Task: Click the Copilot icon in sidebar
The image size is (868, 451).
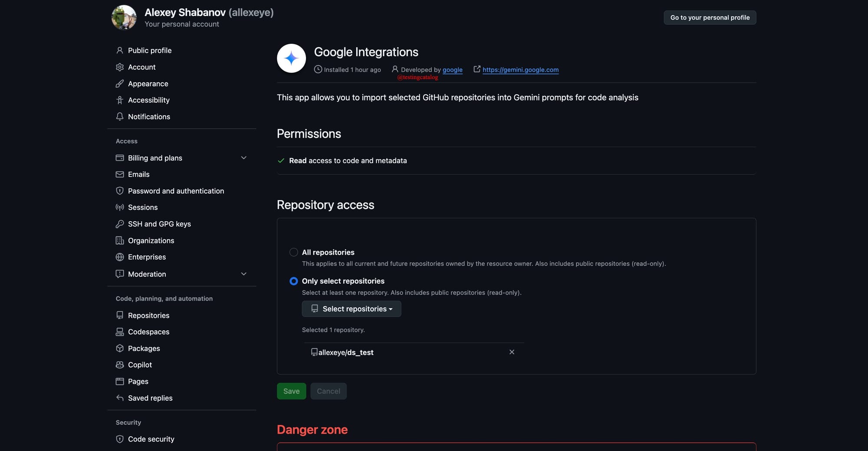Action: pos(120,365)
